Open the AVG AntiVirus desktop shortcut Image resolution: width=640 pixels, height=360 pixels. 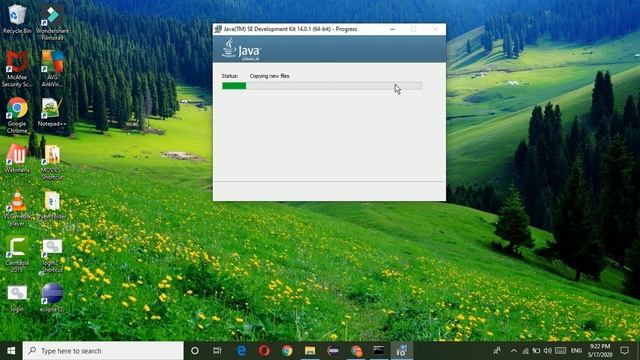[52, 69]
